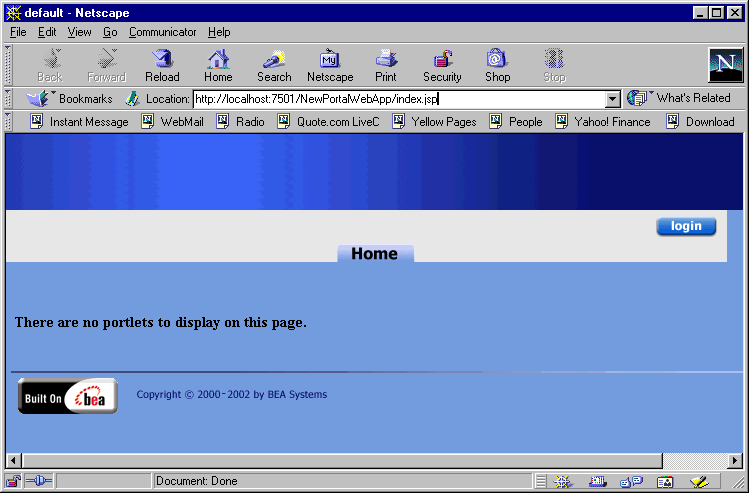Screen dimensions: 749x493
Task: Click the online/offline connection icon
Action: 39,481
